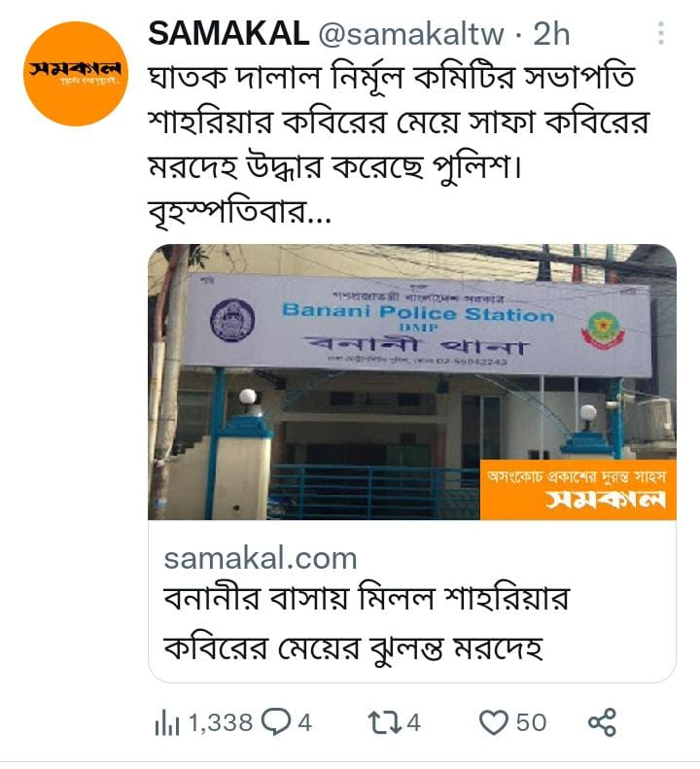Like the tweet with the heart icon
The height and width of the screenshot is (769, 700).
coord(493,723)
